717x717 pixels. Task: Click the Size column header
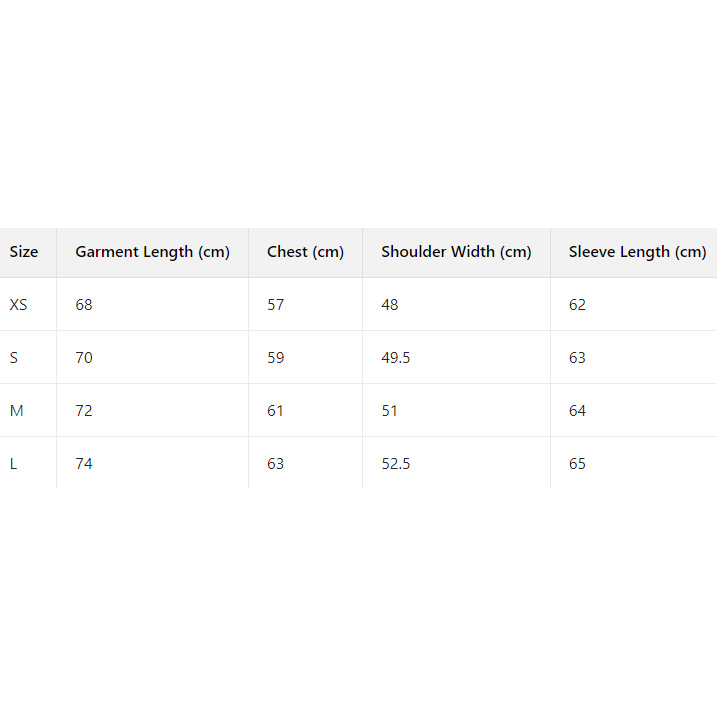tap(24, 252)
